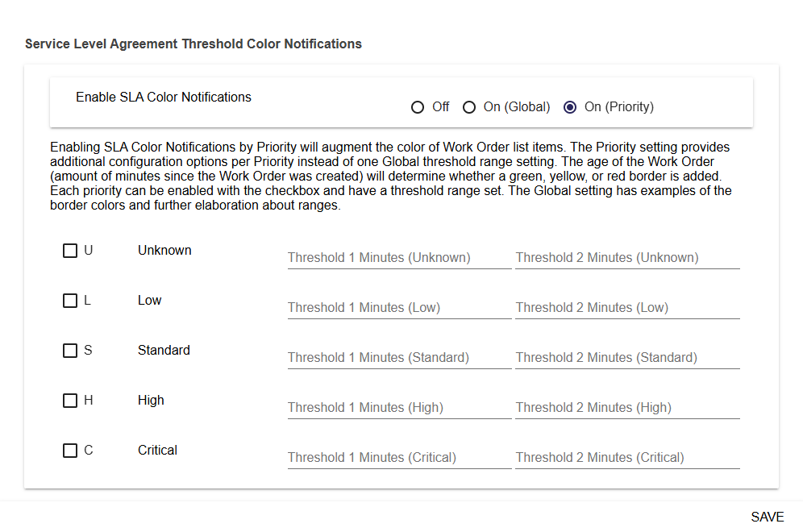Click the Threshold 1 Minutes (Standard) field
803x532 pixels.
coord(398,358)
